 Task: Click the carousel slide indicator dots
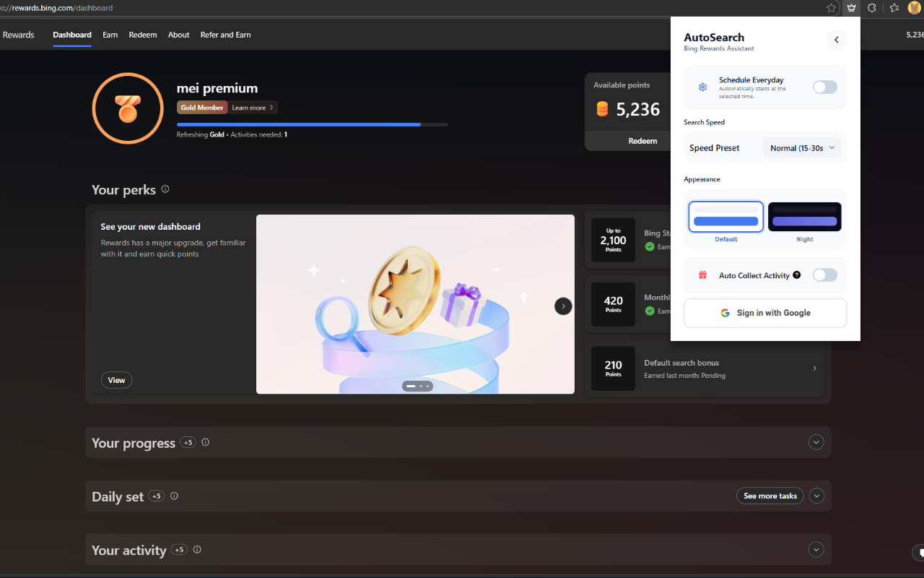coord(418,387)
